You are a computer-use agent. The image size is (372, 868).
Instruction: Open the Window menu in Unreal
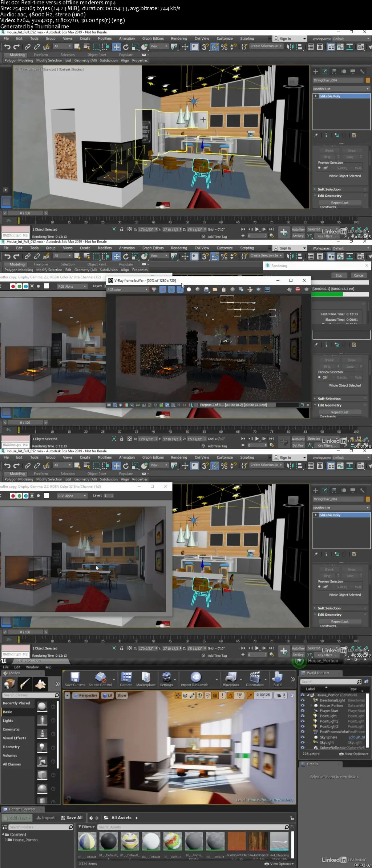pyautogui.click(x=32, y=667)
